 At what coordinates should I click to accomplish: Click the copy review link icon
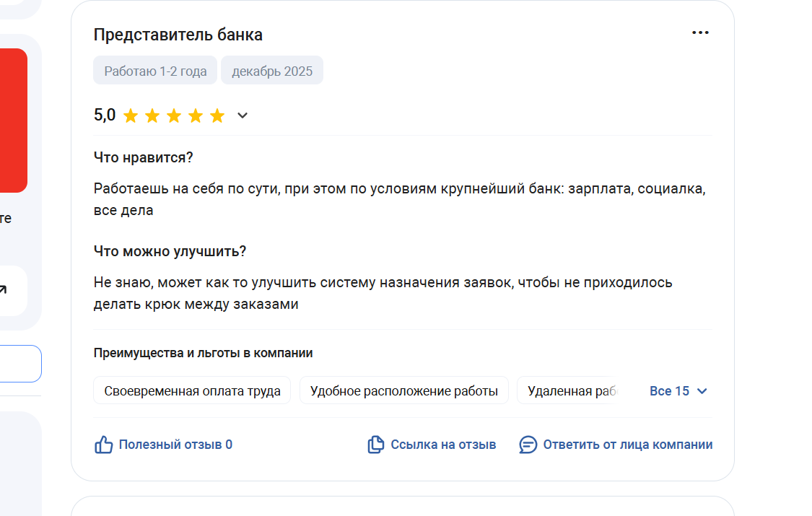point(375,445)
